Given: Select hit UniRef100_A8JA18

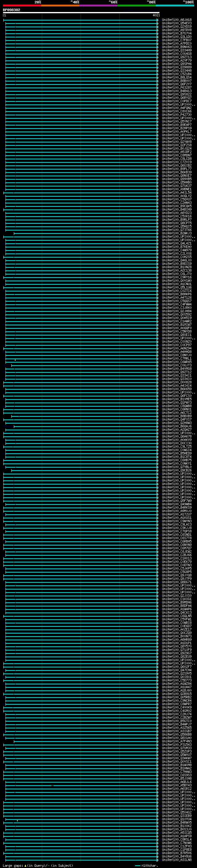Looking at the screenshot, I should [176, 20].
